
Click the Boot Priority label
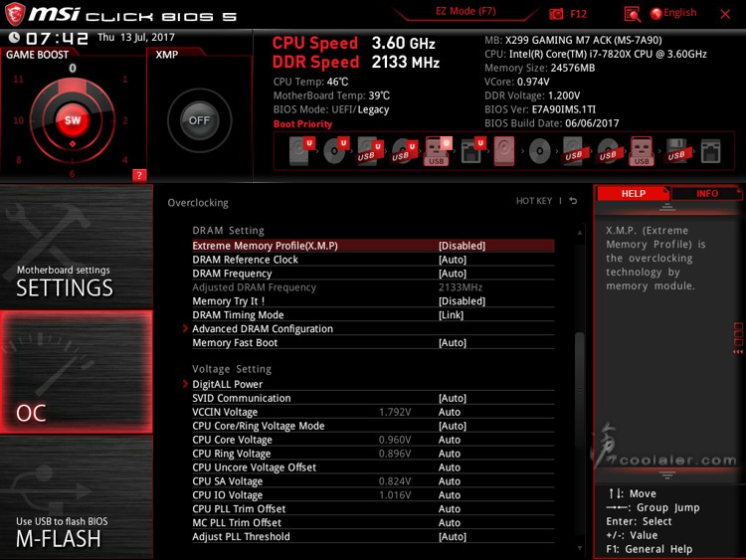pyautogui.click(x=302, y=123)
